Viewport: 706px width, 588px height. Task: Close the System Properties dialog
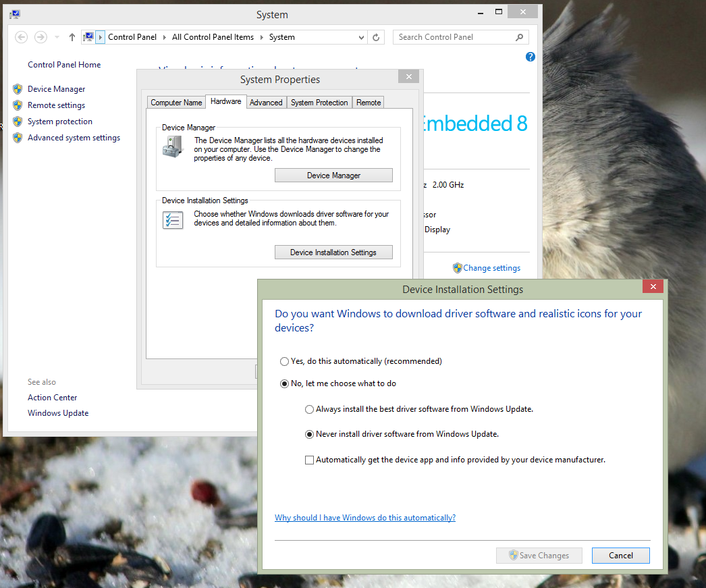409,76
